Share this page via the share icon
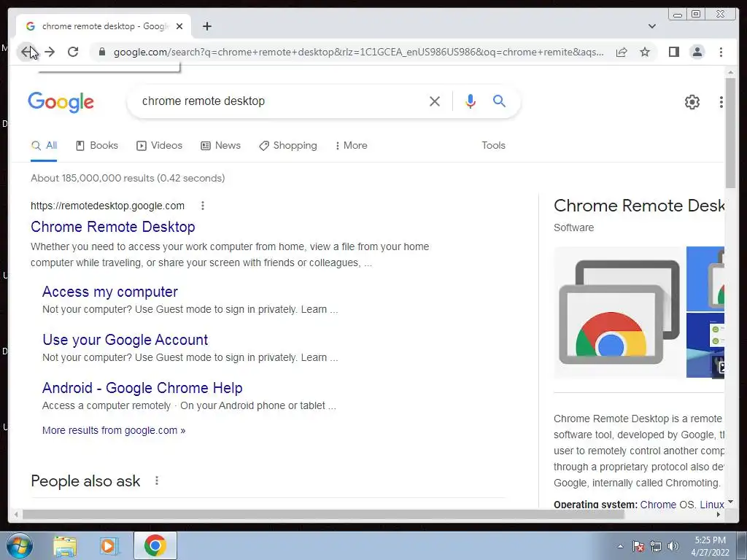The height and width of the screenshot is (560, 747). [622, 52]
